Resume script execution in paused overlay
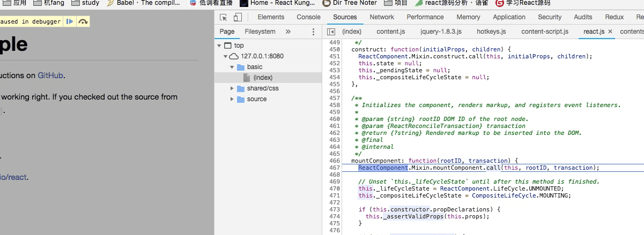Image resolution: width=644 pixels, height=235 pixels. [70, 22]
